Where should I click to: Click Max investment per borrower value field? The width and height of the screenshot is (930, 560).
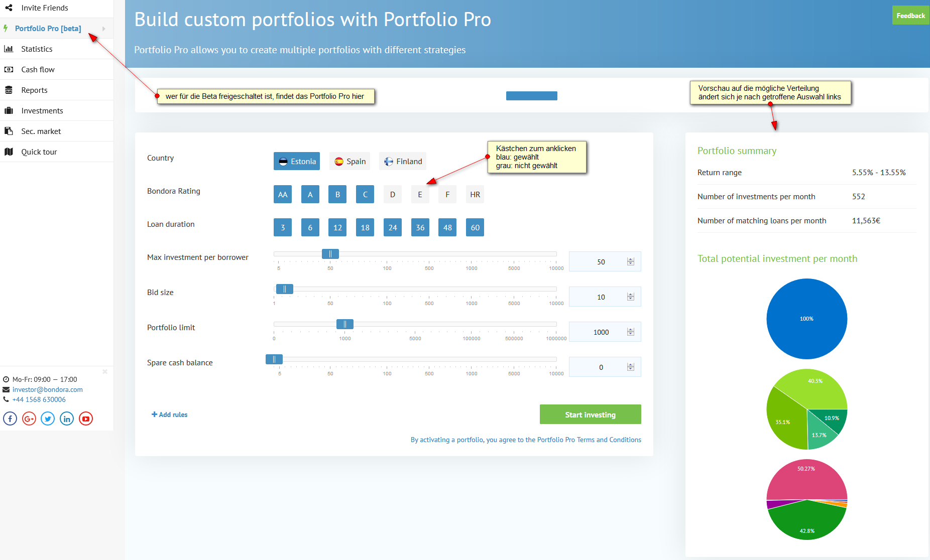point(605,261)
